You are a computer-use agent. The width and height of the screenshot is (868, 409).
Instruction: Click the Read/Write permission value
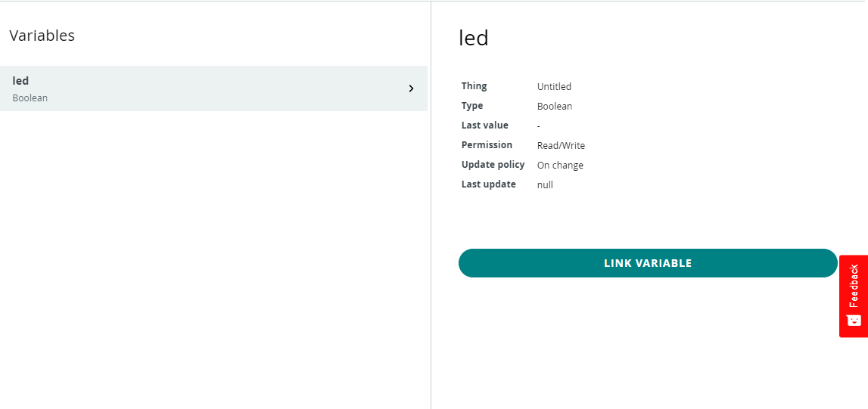click(x=561, y=146)
